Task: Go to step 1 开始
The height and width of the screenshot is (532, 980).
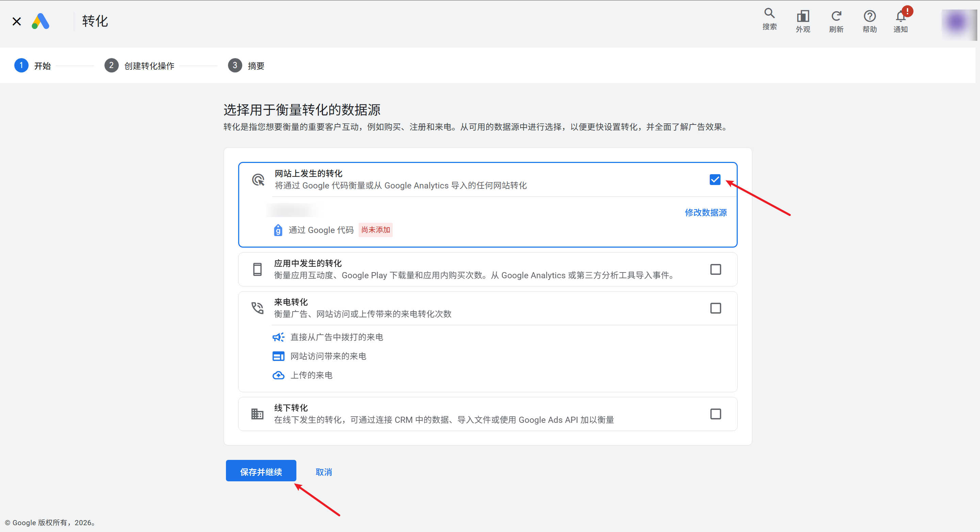Action: 32,66
